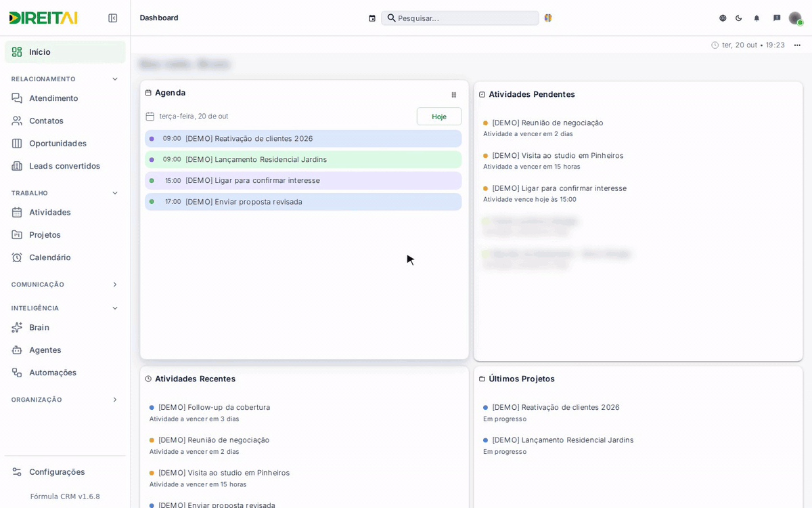
Task: Open the 15:00 Ligar para confirmar interesse event
Action: tap(303, 181)
